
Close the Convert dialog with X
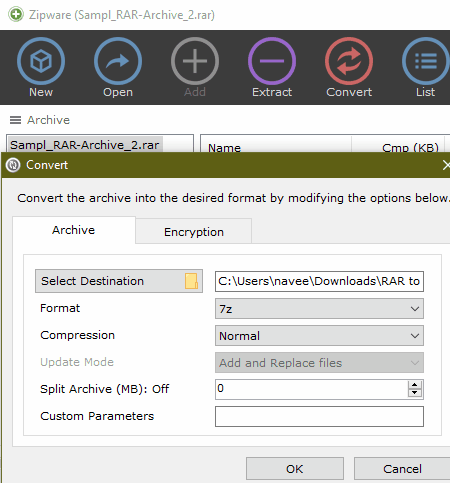pos(446,165)
